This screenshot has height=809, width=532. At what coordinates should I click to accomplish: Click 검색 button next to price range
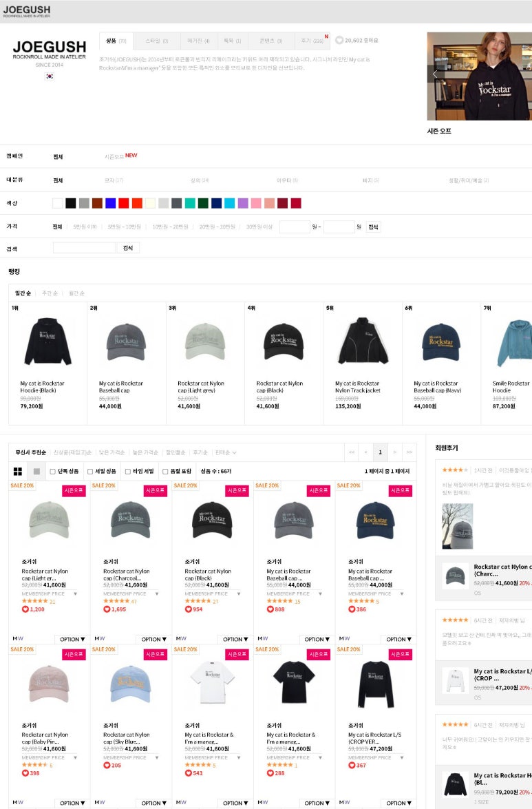(373, 227)
